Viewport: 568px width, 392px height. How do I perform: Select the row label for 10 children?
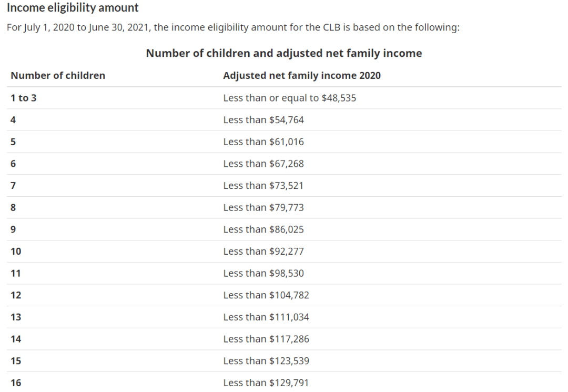16,252
